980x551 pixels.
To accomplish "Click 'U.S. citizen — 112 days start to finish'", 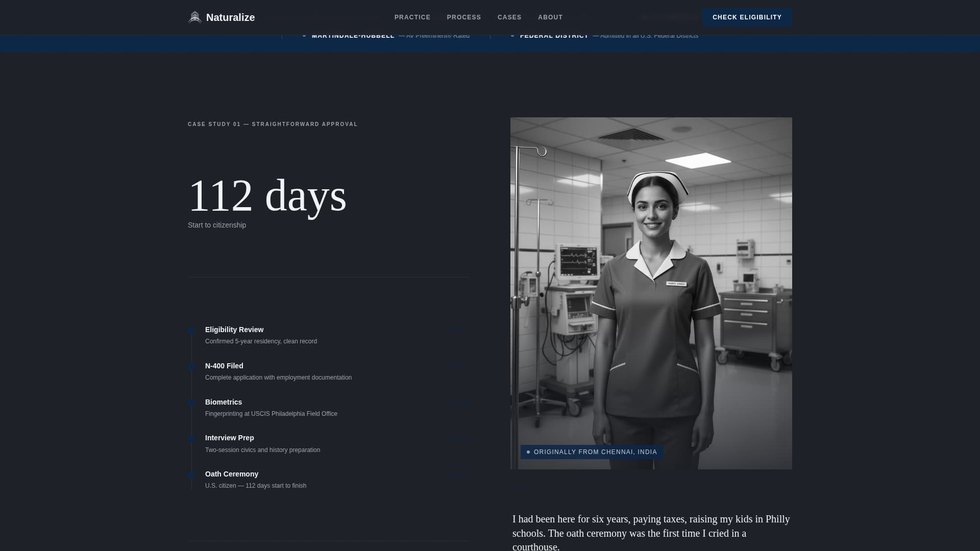I will pyautogui.click(x=256, y=486).
